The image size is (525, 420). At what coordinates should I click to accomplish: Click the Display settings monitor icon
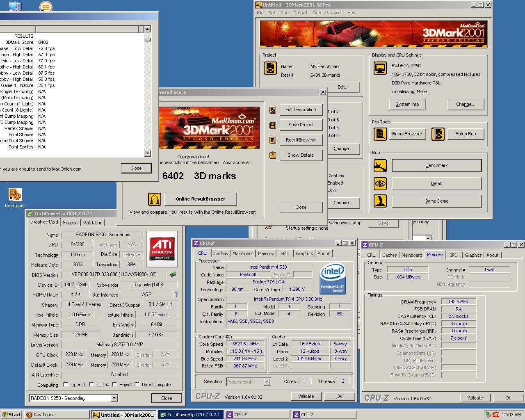pos(380,68)
